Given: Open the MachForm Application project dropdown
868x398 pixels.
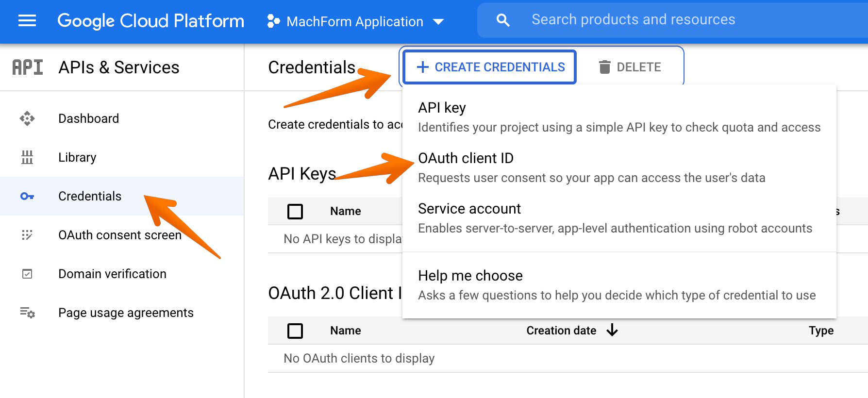Looking at the screenshot, I should click(x=355, y=21).
